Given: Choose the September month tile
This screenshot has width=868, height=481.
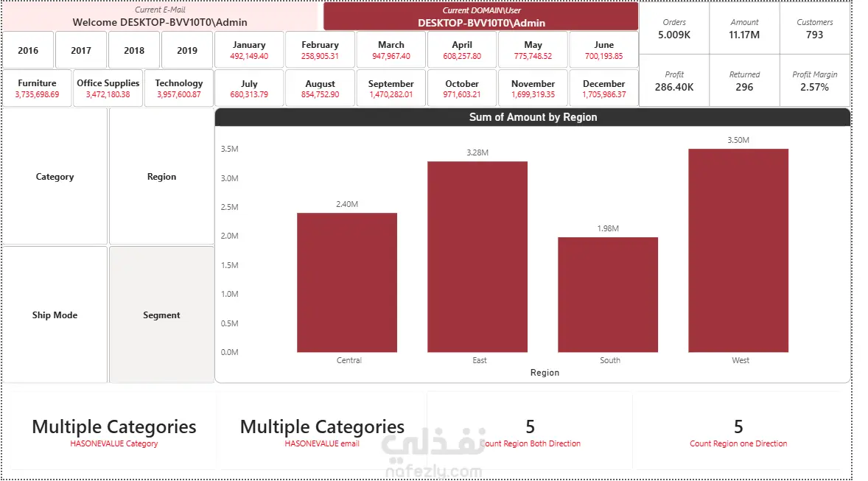Looking at the screenshot, I should (391, 88).
